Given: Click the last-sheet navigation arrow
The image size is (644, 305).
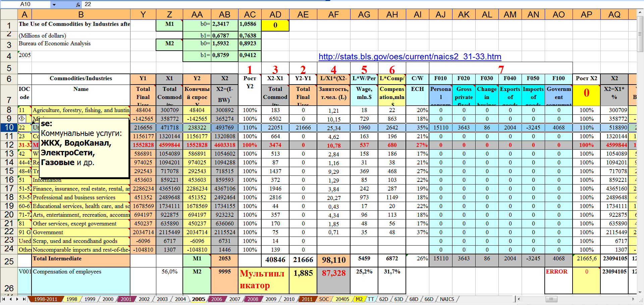Looking at the screenshot, I should pyautogui.click(x=24, y=299).
